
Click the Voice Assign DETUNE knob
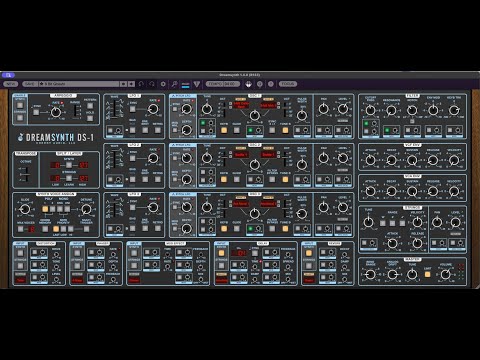coord(86,209)
